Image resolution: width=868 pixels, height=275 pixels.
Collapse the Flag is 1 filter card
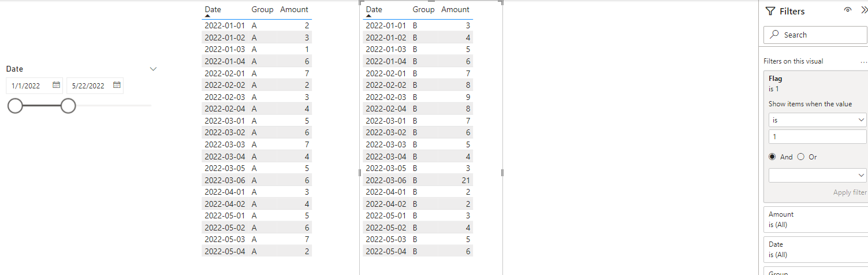click(x=815, y=83)
